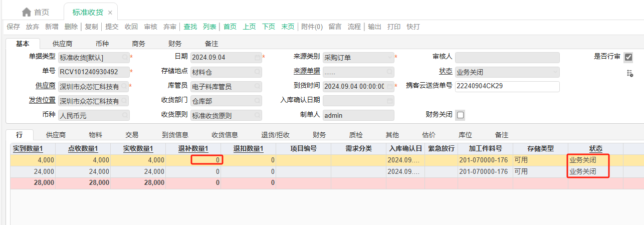The image size is (644, 225).
Task: Open the 质检 line tab
Action: (356, 135)
